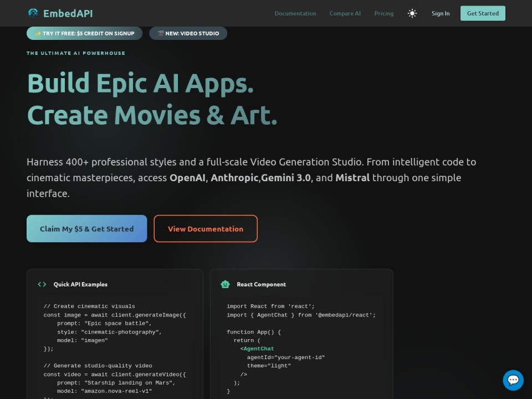Click the 'Create Movies & Art.' headline
The image size is (532, 399).
(x=152, y=115)
